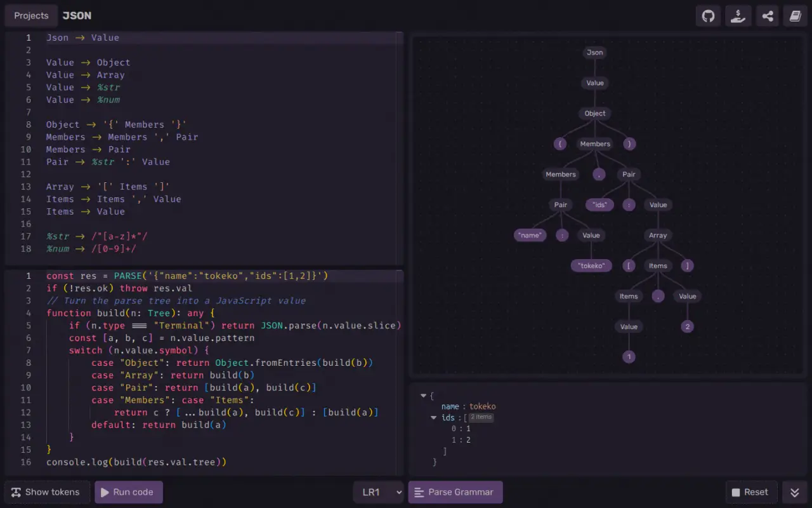
Task: Click the ']' bracket tree node
Action: (x=687, y=266)
